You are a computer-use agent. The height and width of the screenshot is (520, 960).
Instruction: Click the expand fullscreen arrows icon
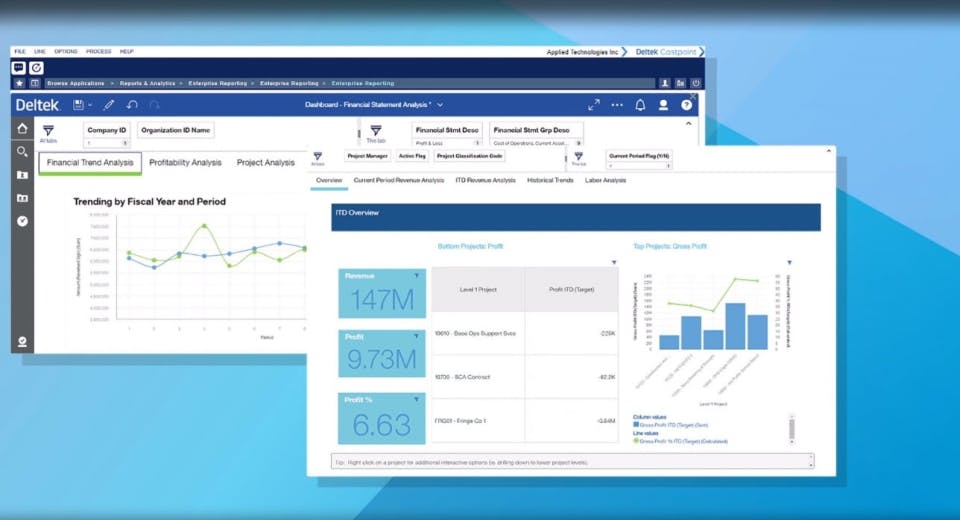tap(593, 105)
